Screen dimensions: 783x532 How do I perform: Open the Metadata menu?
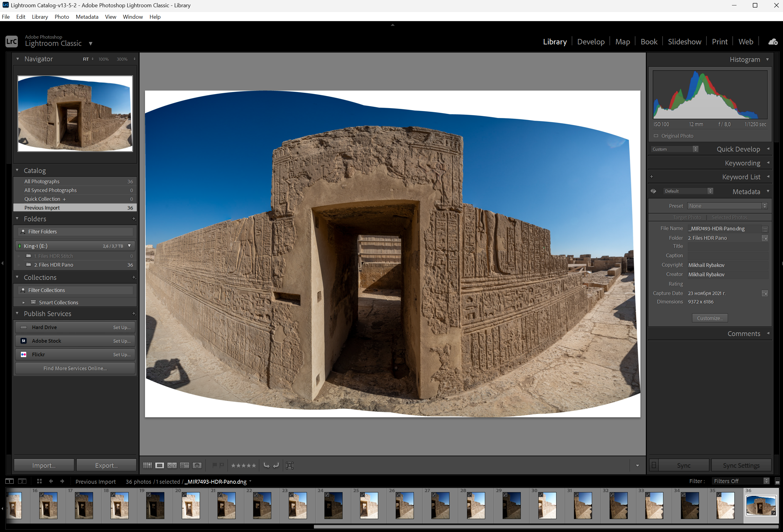coord(87,17)
